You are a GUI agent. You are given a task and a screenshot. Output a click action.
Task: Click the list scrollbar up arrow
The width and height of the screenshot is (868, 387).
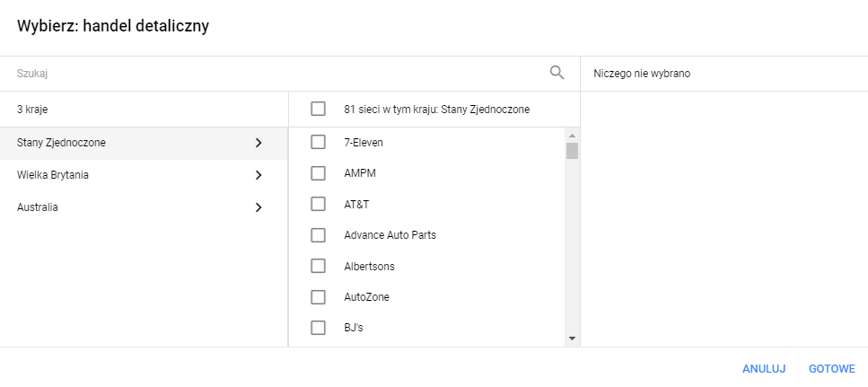click(573, 136)
